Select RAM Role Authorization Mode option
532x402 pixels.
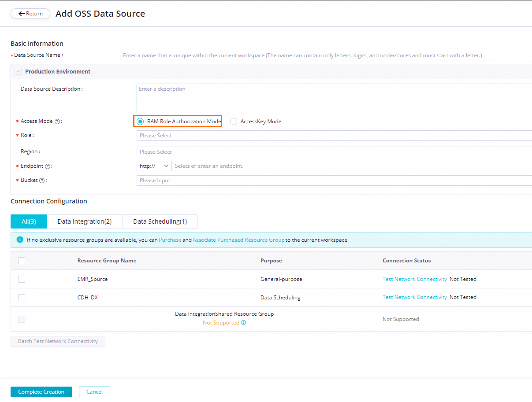pyautogui.click(x=140, y=122)
